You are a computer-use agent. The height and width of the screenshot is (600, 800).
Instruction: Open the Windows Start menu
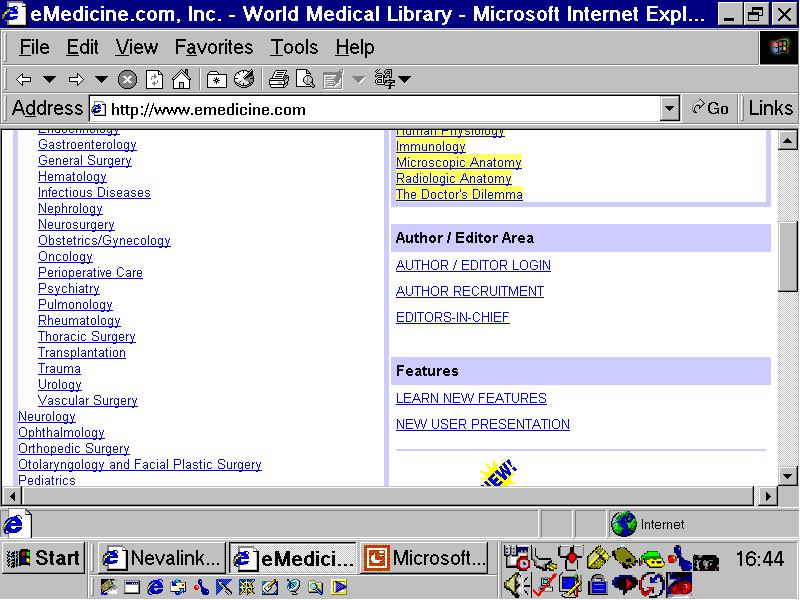[x=43, y=558]
